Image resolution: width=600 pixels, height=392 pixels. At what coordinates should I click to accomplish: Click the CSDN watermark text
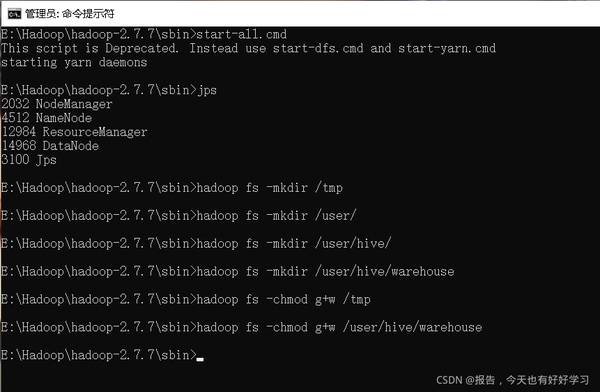click(512, 380)
